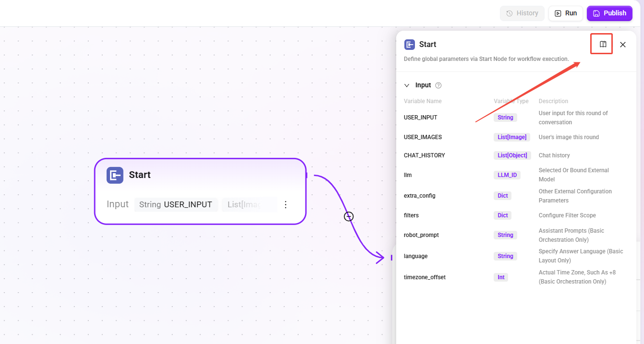This screenshot has width=644, height=344.
Task: Select the String USER_INPUT chip on Start node
Action: tap(176, 205)
